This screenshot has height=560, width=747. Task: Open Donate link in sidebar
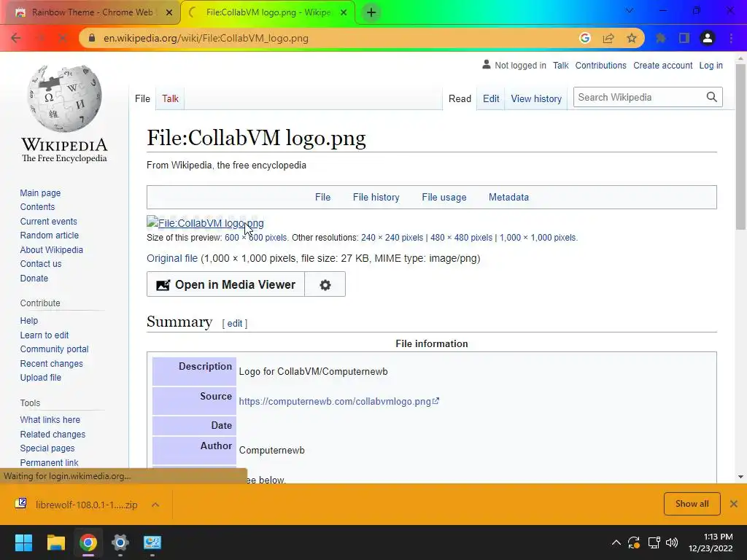(34, 278)
